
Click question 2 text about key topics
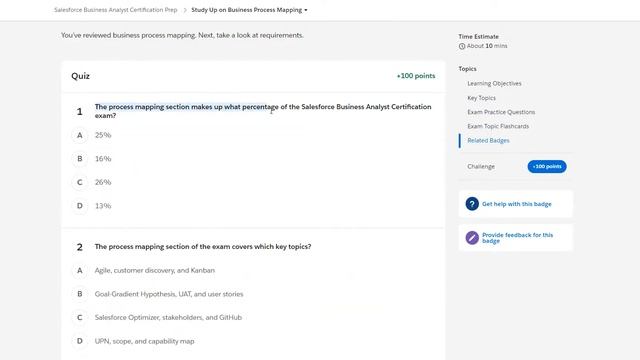[x=203, y=247]
